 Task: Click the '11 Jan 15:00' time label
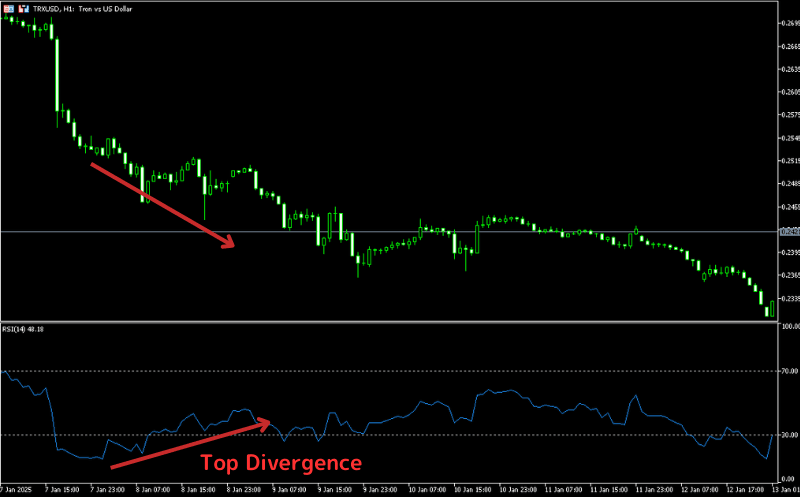(608, 490)
